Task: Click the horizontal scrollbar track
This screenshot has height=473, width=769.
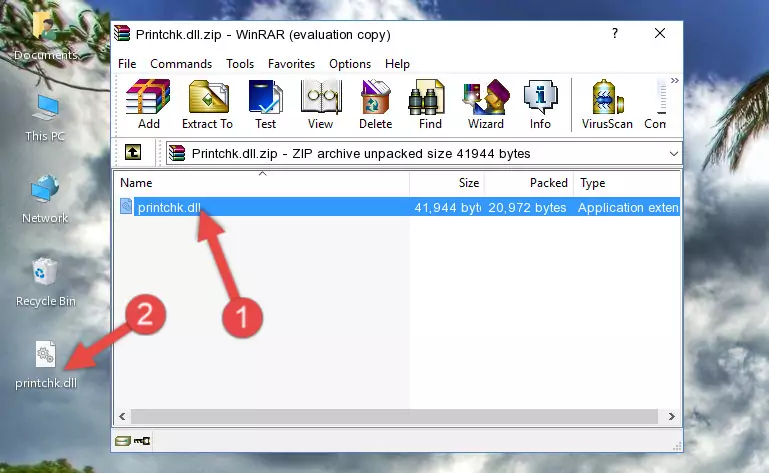Action: pos(394,417)
